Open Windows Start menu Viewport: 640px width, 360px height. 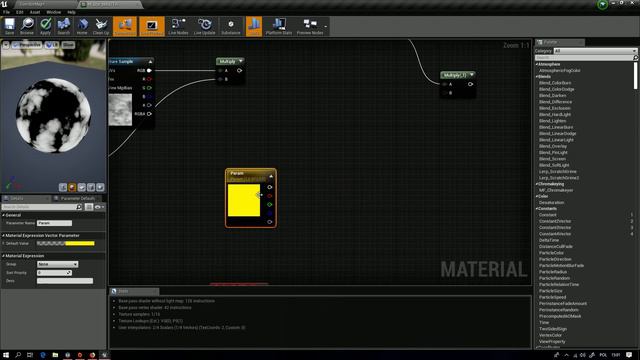tap(6, 355)
